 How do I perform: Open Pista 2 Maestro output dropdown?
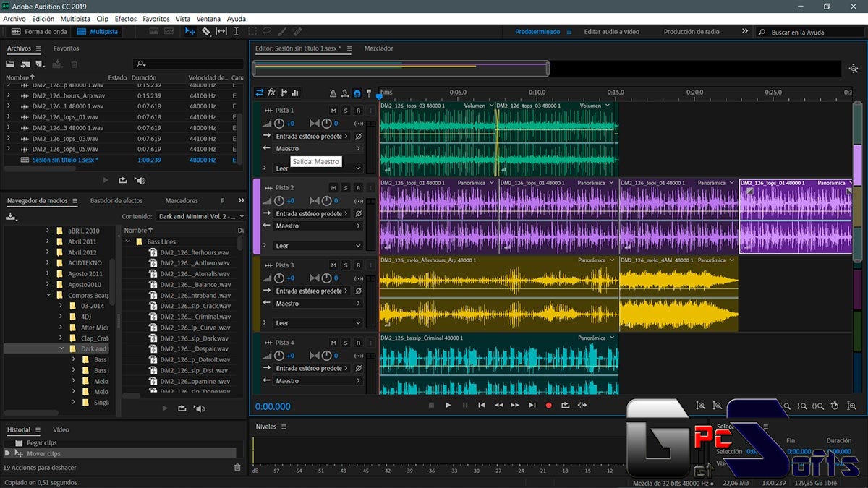pos(318,226)
